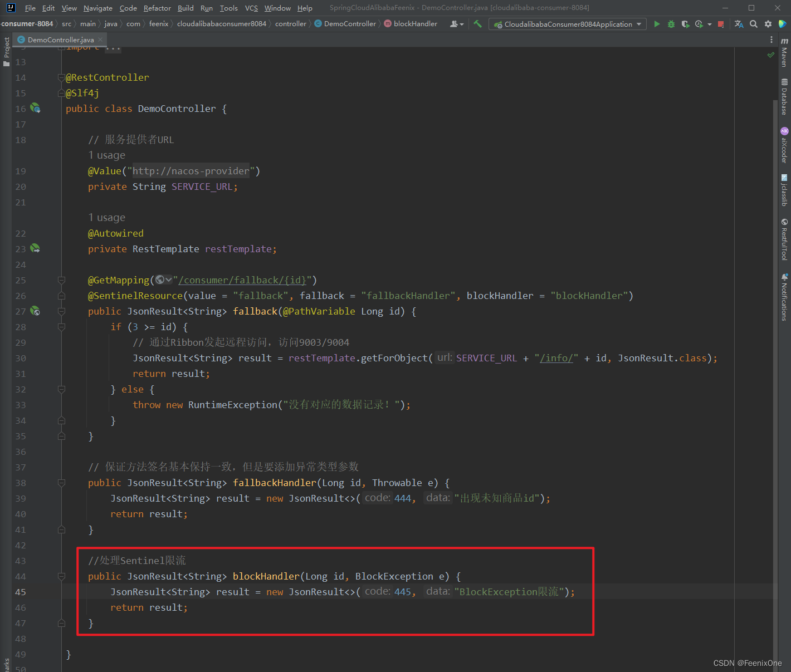Toggle the Project tool window
The image size is (791, 672).
(x=6, y=51)
